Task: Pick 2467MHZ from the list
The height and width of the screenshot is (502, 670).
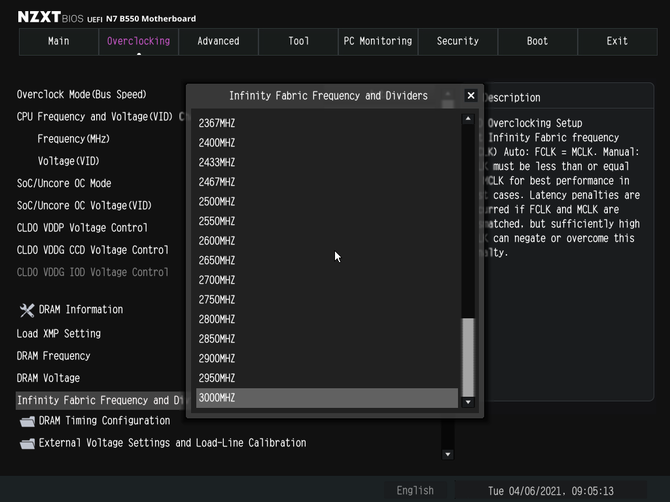Action: [x=327, y=182]
